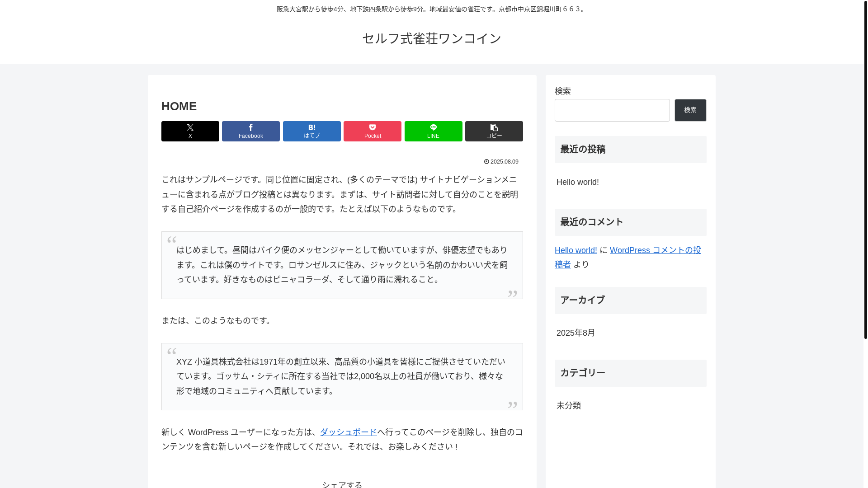The image size is (868, 488).
Task: Open site title セルフ式雀荘ワンコイン
Action: tap(432, 38)
